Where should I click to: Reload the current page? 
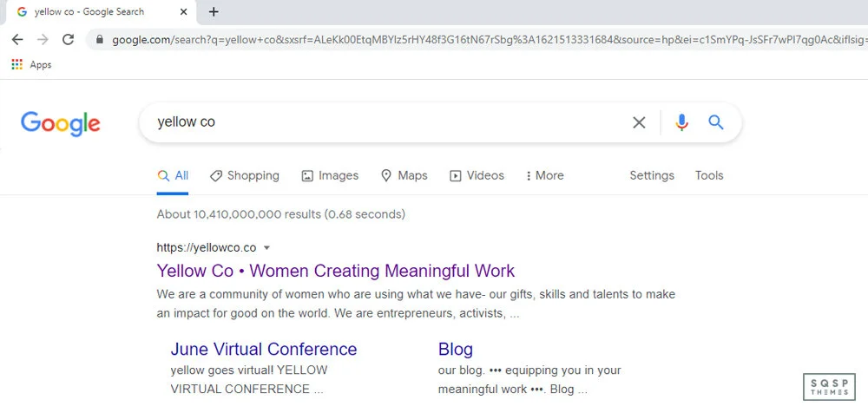pos(68,39)
